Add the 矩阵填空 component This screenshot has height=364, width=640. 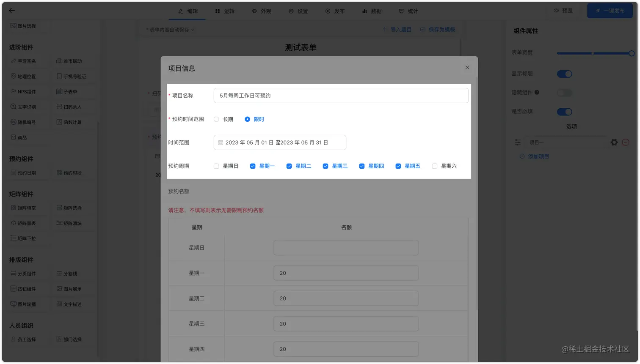coord(23,208)
